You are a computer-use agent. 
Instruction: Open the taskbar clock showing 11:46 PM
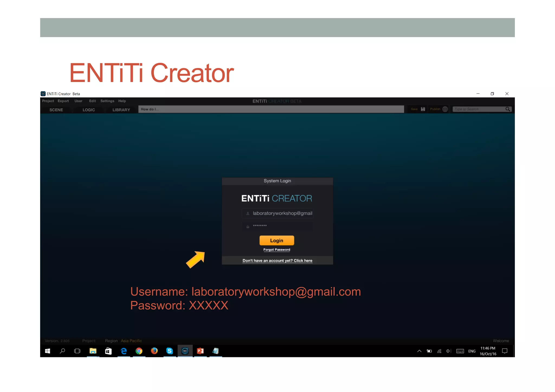point(488,351)
